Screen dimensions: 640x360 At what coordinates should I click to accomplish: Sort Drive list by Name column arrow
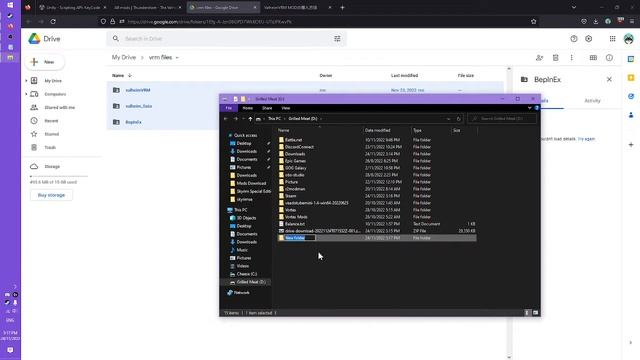130,76
